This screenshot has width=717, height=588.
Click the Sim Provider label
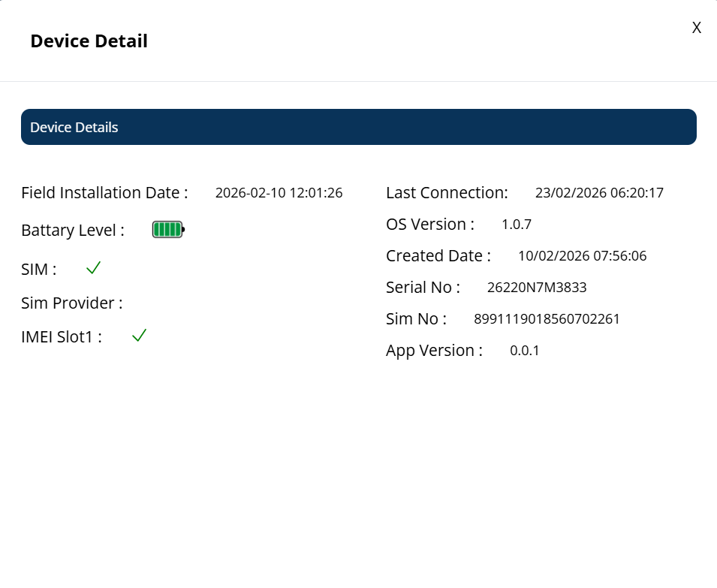pos(71,303)
